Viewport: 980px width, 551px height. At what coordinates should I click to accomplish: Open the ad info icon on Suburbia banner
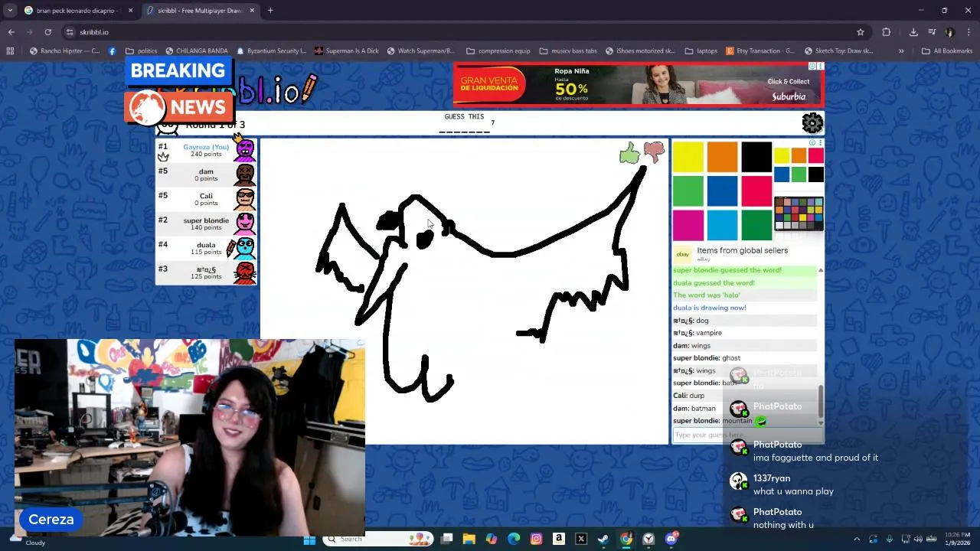(812, 67)
